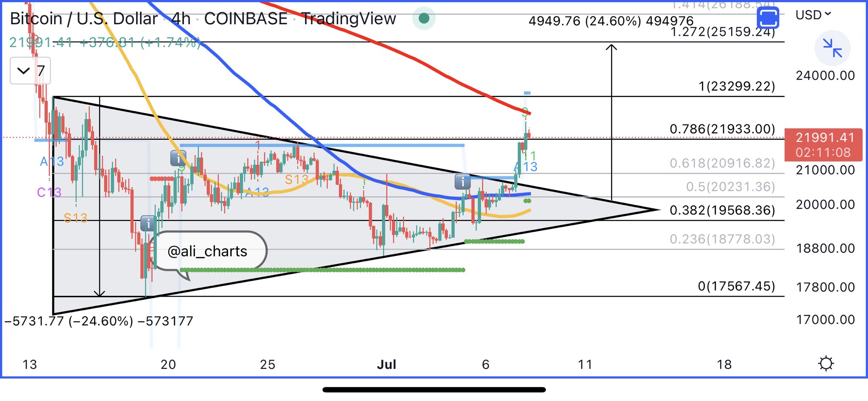Tap the blue square icon beside USD

768,18
